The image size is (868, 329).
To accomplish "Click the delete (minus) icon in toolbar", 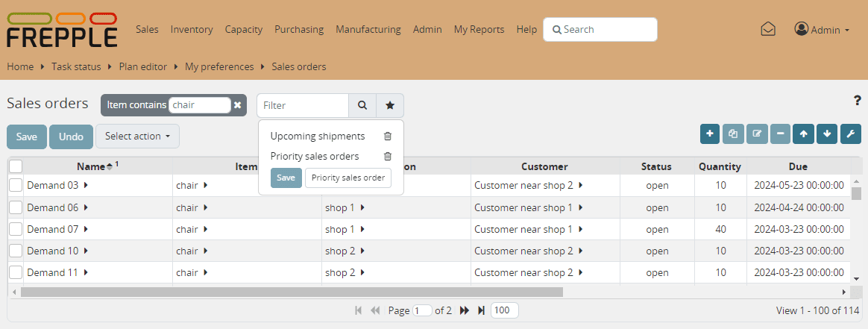I will 780,134.
